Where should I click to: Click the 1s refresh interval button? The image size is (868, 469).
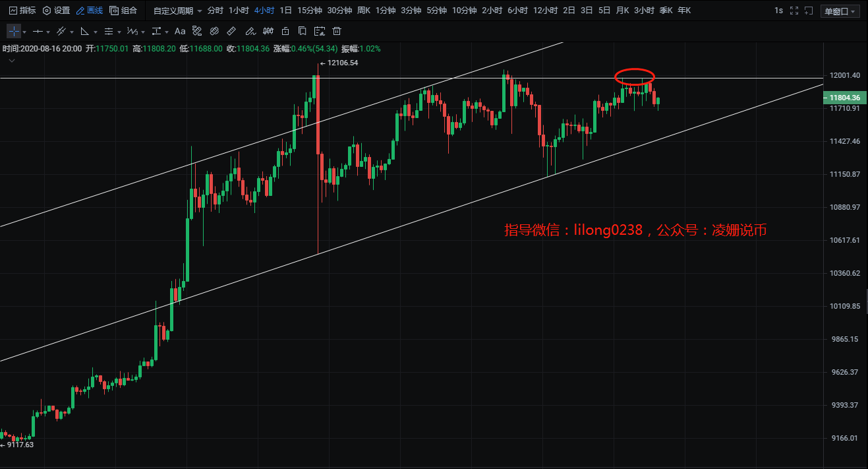click(778, 11)
